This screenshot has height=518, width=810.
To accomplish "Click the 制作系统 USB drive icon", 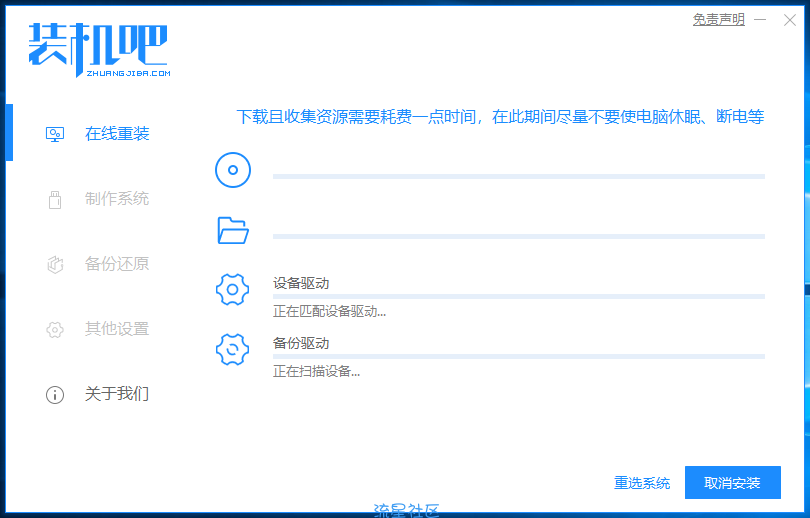I will [55, 199].
